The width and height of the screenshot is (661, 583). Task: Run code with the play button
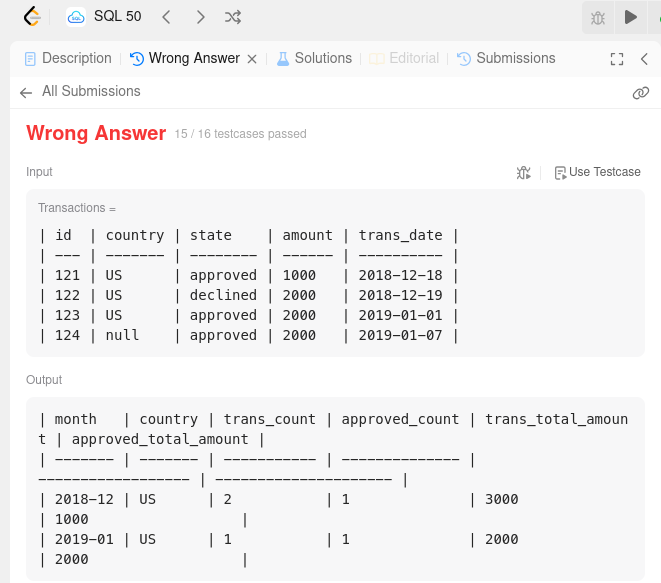(631, 17)
